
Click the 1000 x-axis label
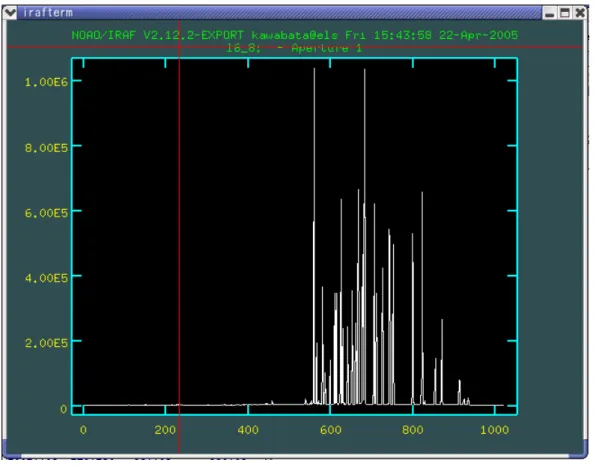click(x=494, y=430)
